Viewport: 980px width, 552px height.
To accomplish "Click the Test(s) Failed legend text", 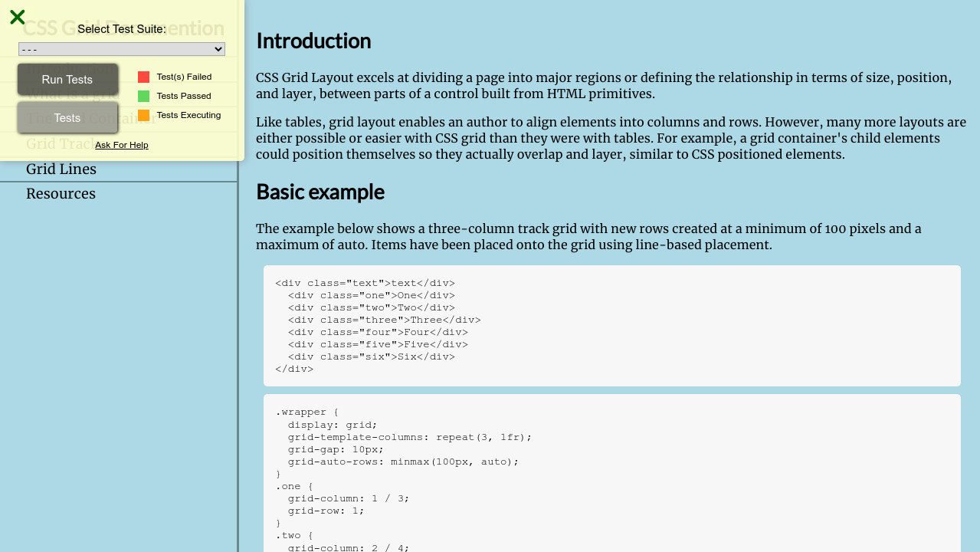I will (184, 77).
